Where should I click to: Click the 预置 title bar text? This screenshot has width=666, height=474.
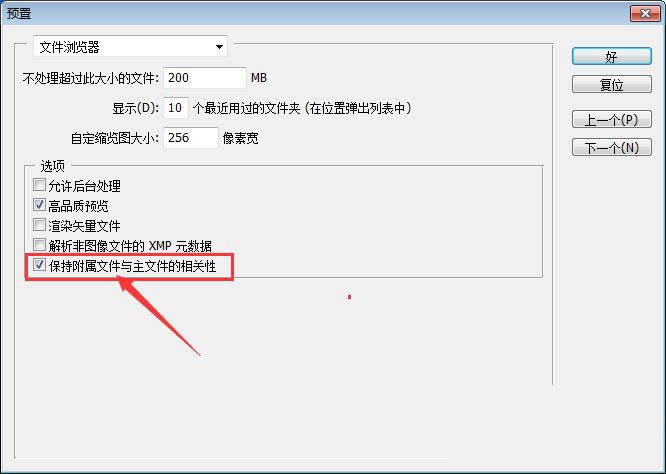point(19,13)
